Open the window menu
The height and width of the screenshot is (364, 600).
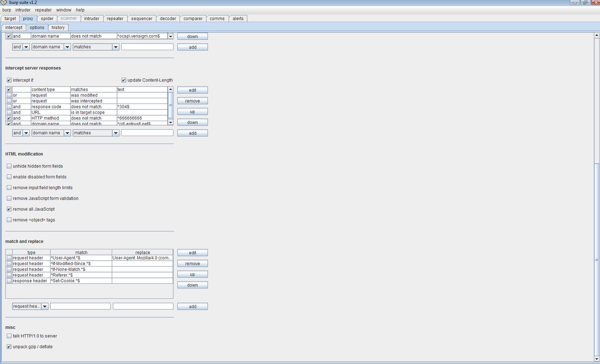pos(64,10)
